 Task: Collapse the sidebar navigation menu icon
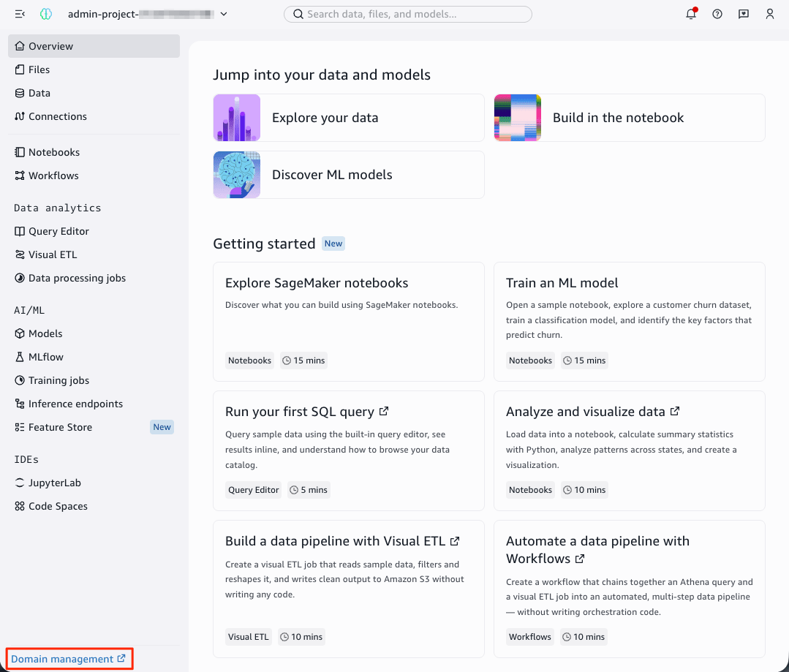pyautogui.click(x=20, y=14)
